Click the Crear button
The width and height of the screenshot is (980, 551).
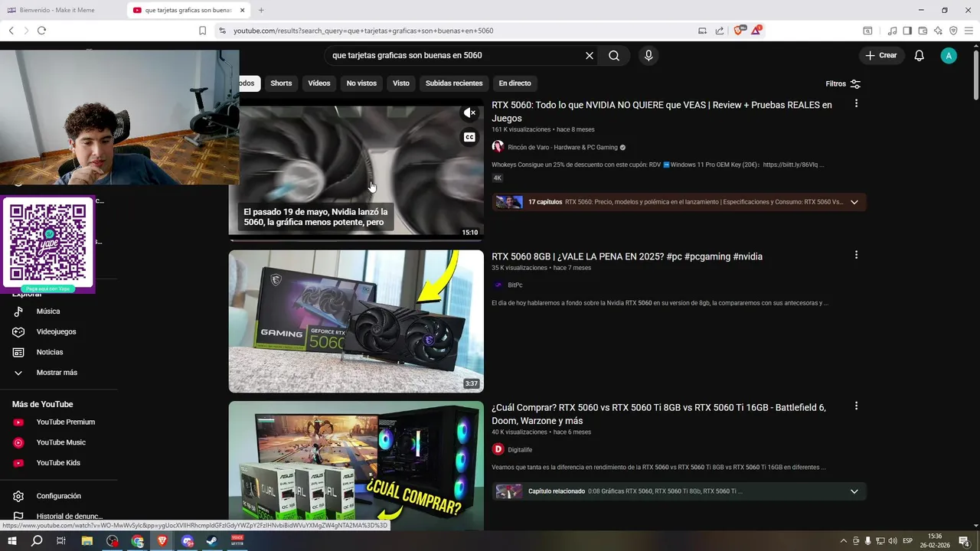click(x=881, y=56)
